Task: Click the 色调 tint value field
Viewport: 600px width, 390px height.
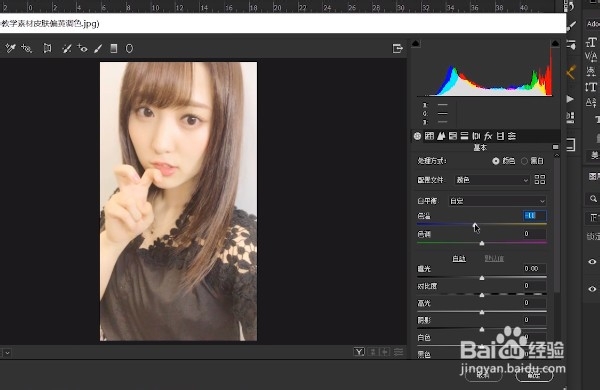Action: pyautogui.click(x=535, y=234)
